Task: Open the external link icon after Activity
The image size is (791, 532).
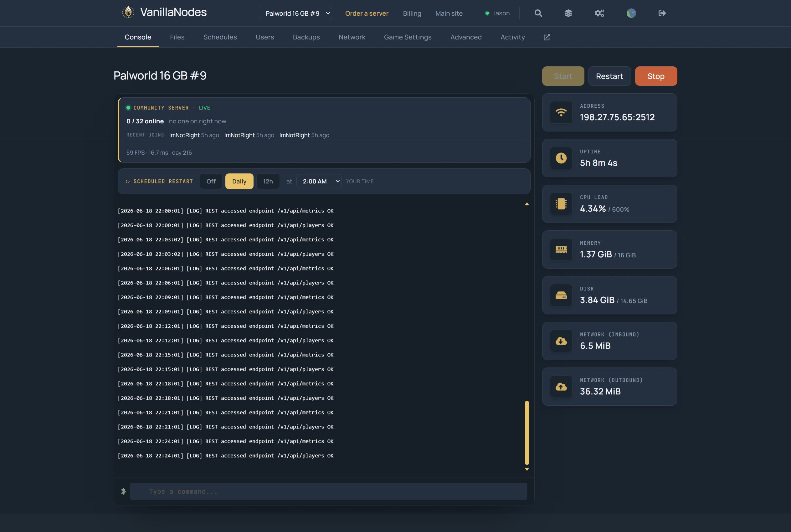Action: coord(546,37)
